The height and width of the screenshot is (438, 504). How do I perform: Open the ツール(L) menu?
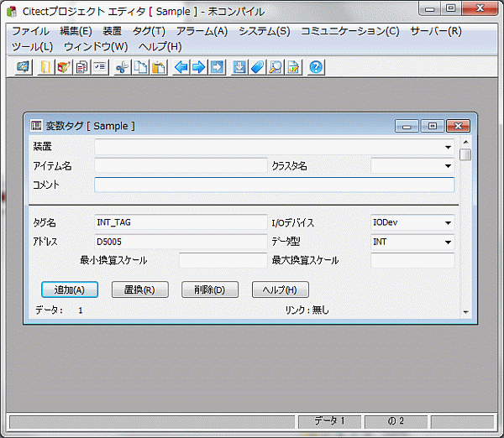32,47
